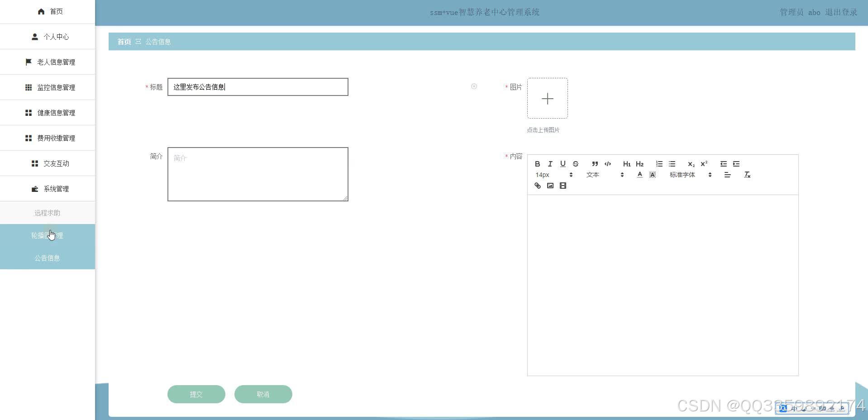Toggle italic formatting in the editor
Image resolution: width=868 pixels, height=420 pixels.
[550, 164]
